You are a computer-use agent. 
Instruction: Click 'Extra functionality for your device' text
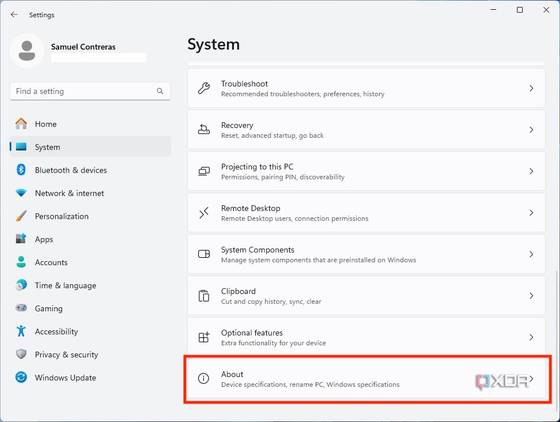(273, 343)
